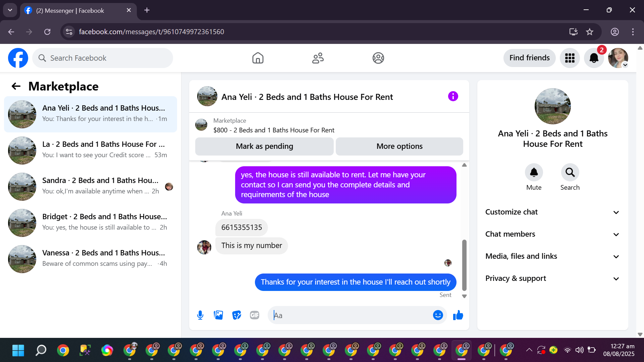Search in conversation magnifier button
The height and width of the screenshot is (362, 644).
[570, 173]
